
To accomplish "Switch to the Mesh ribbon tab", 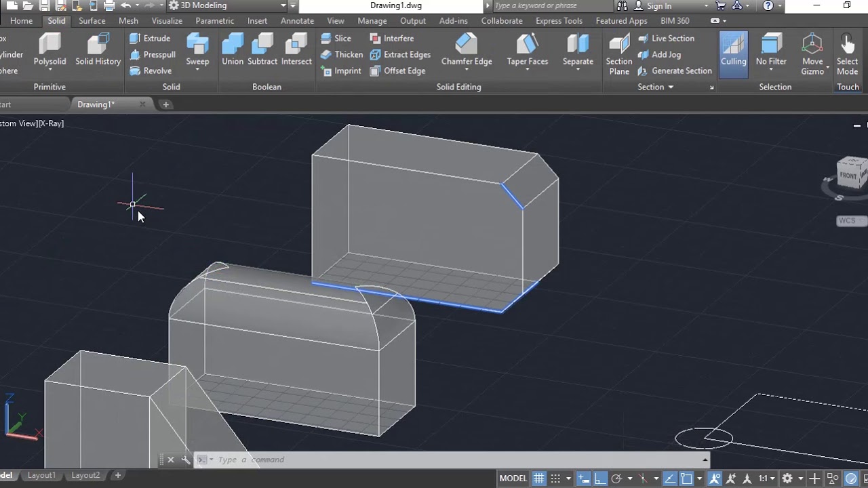I will coord(128,21).
